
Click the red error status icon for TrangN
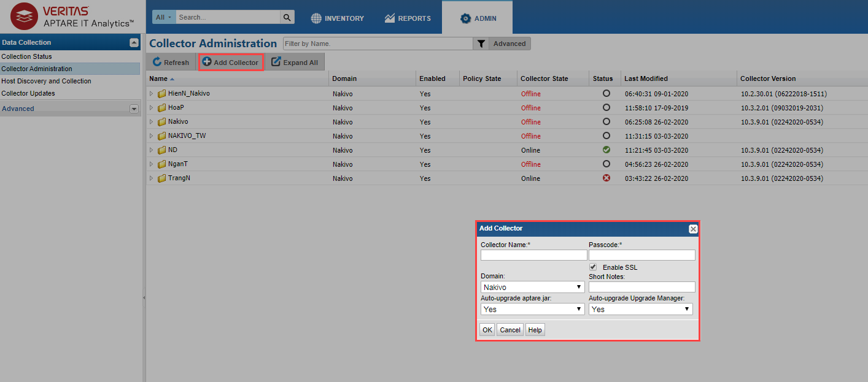tap(606, 178)
